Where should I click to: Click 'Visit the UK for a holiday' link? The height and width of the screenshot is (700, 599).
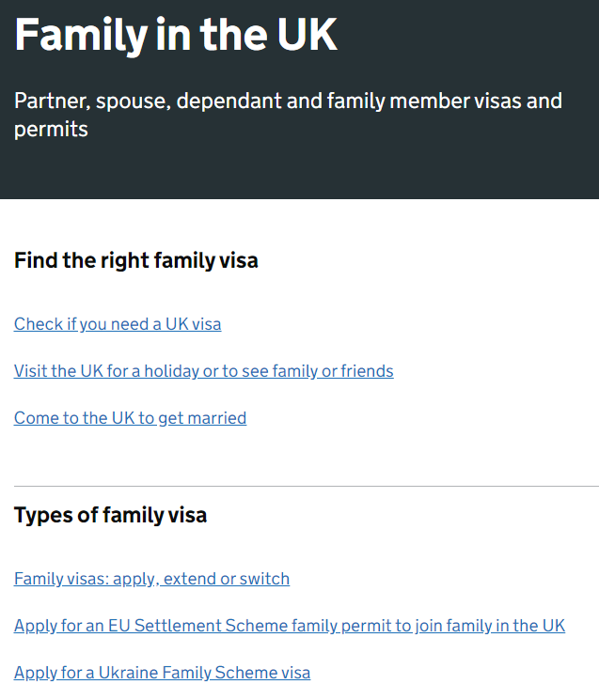tap(203, 371)
